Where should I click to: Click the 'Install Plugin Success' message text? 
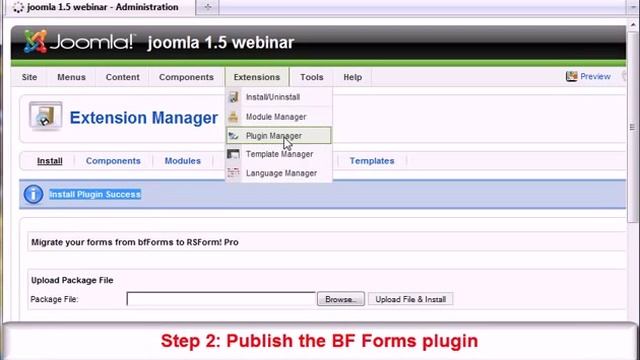(x=95, y=194)
